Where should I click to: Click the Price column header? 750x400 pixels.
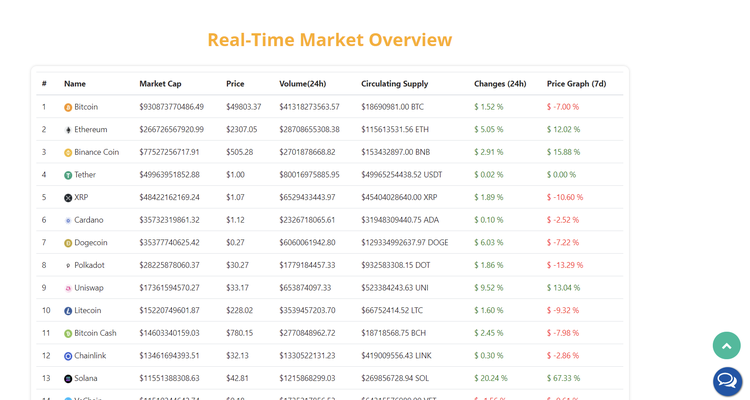coord(235,84)
